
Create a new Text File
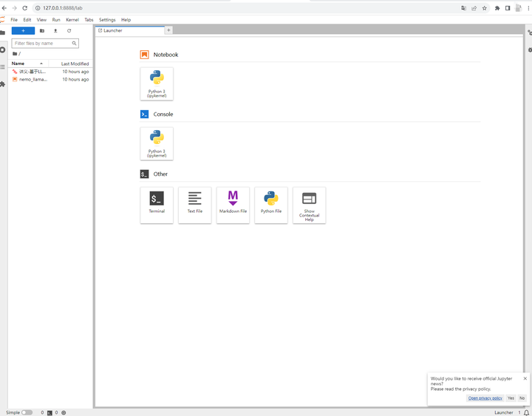(x=195, y=205)
